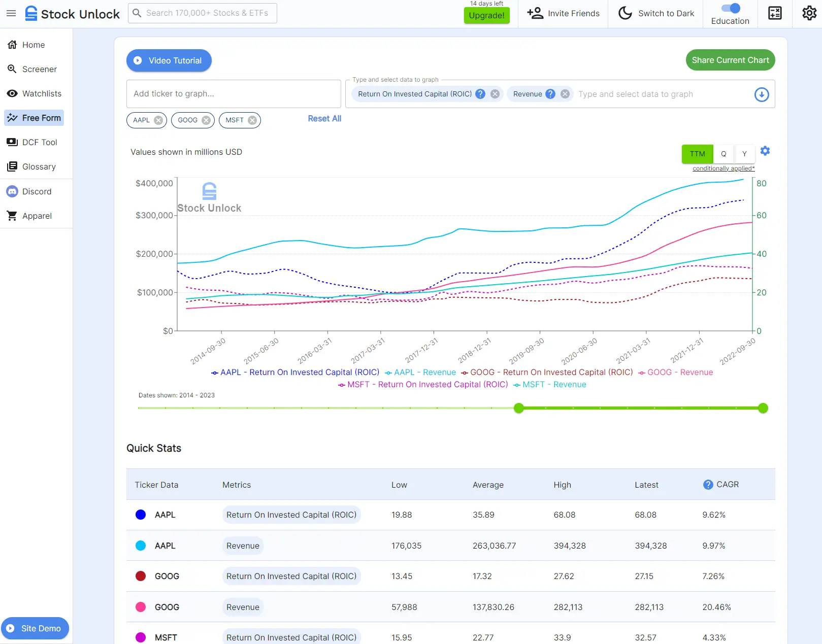Remove the AAPL ticker chip
The width and height of the screenshot is (822, 644).
[x=158, y=120]
